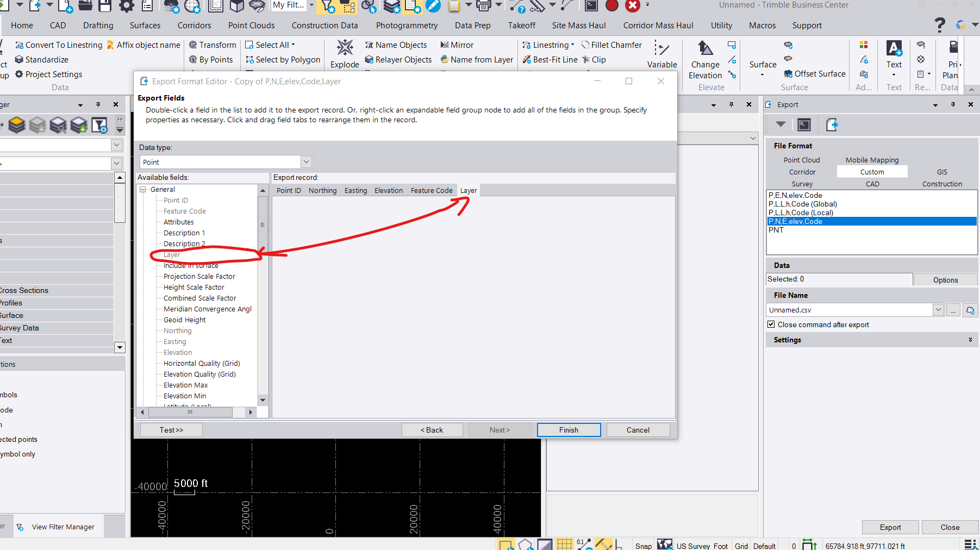Click the Clip command
This screenshot has width=980, height=550.
coord(594,60)
